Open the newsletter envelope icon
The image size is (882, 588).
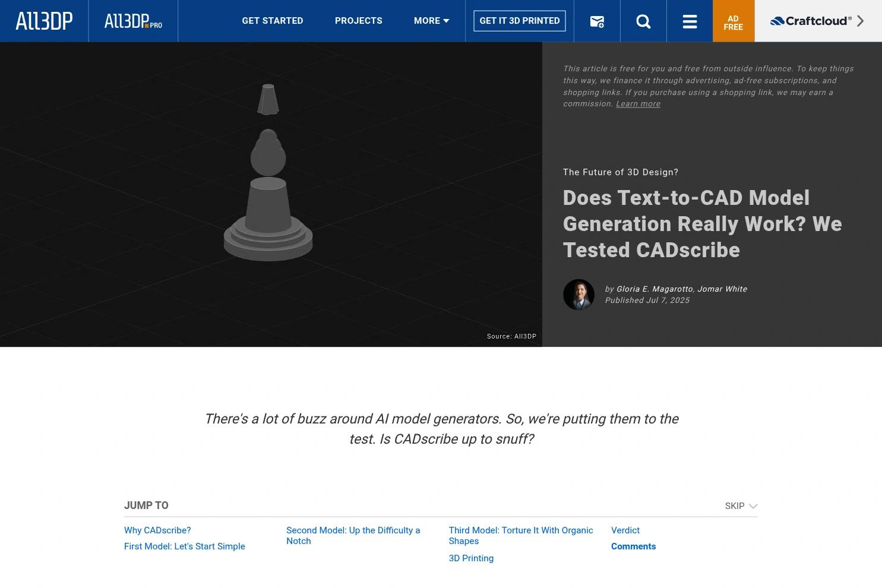point(597,21)
